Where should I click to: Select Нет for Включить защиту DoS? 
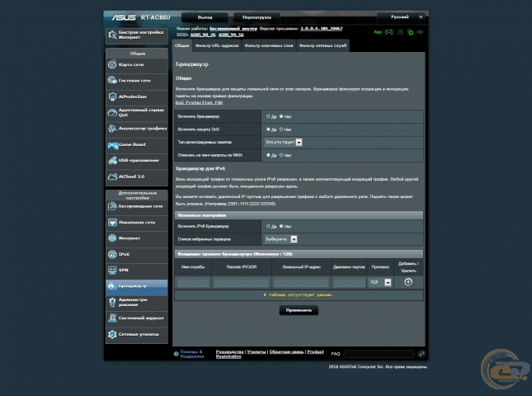pos(281,130)
